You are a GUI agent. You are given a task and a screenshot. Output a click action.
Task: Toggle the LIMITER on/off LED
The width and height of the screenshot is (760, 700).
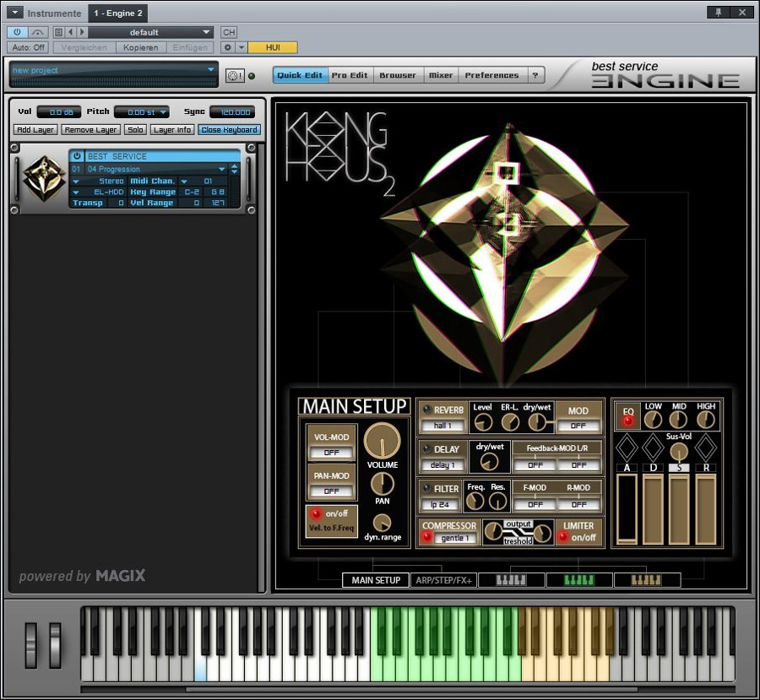click(562, 537)
